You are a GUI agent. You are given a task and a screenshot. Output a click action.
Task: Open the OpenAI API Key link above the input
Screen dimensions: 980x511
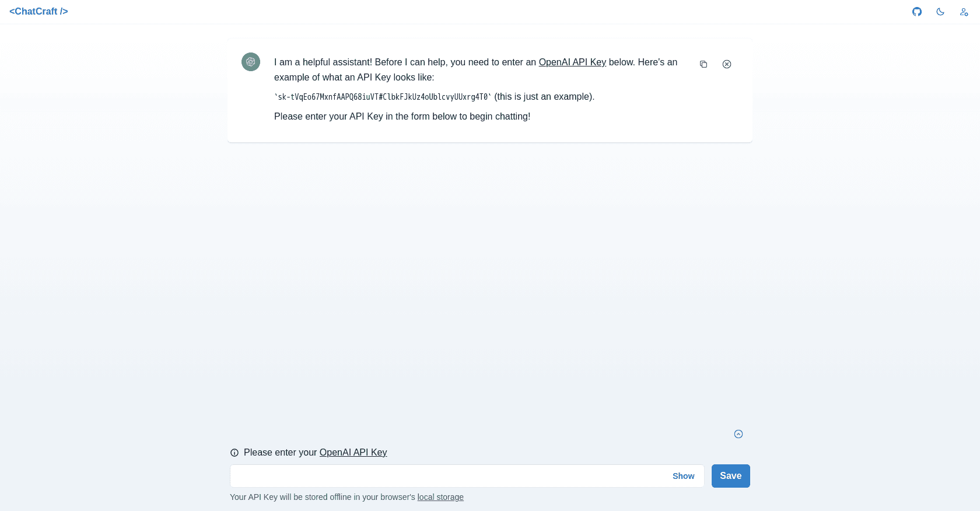[x=353, y=453]
